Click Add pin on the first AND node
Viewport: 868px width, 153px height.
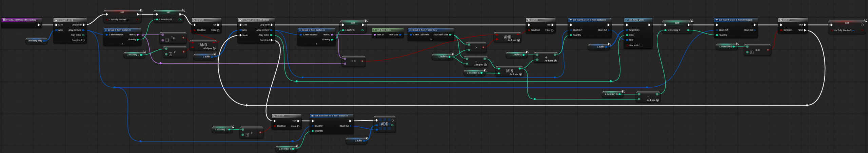click(x=214, y=48)
